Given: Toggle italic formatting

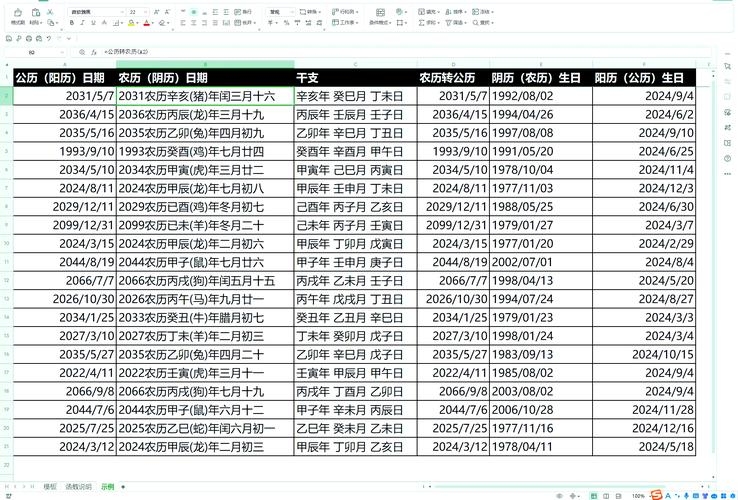Looking at the screenshot, I should pos(84,22).
